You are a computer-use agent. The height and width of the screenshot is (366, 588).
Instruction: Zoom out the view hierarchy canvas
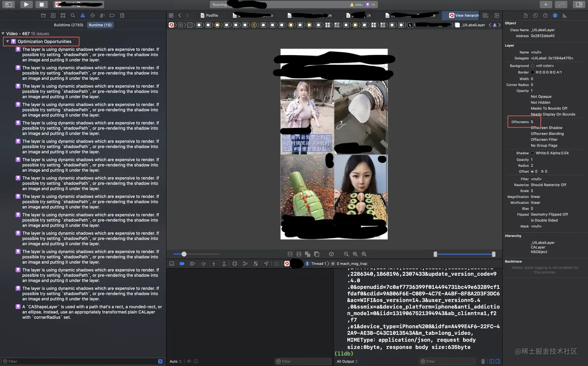[346, 254]
